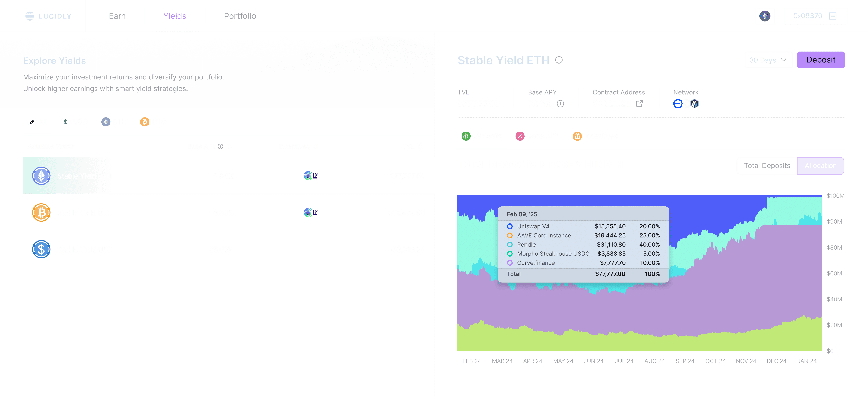Viewport: 868px width, 397px height.
Task: Click the 'DEC 24' x-axis label
Action: (776, 361)
